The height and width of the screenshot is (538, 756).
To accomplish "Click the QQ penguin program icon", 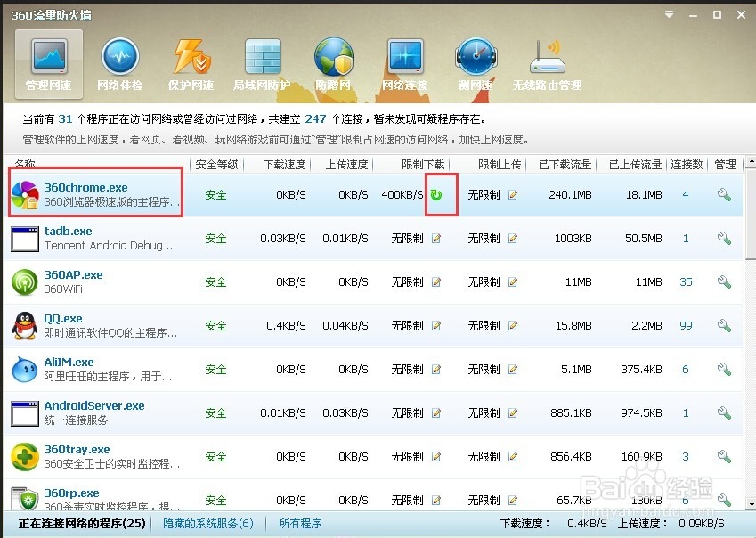I will click(25, 325).
